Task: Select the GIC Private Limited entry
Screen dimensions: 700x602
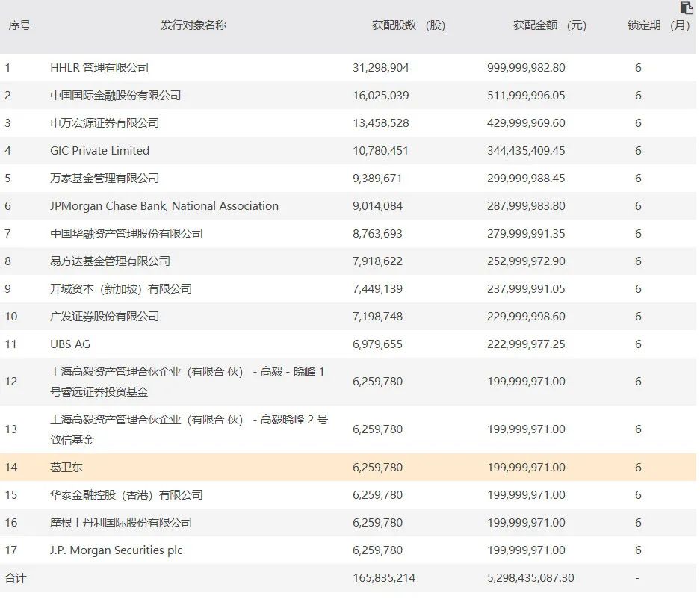Action: tap(99, 151)
